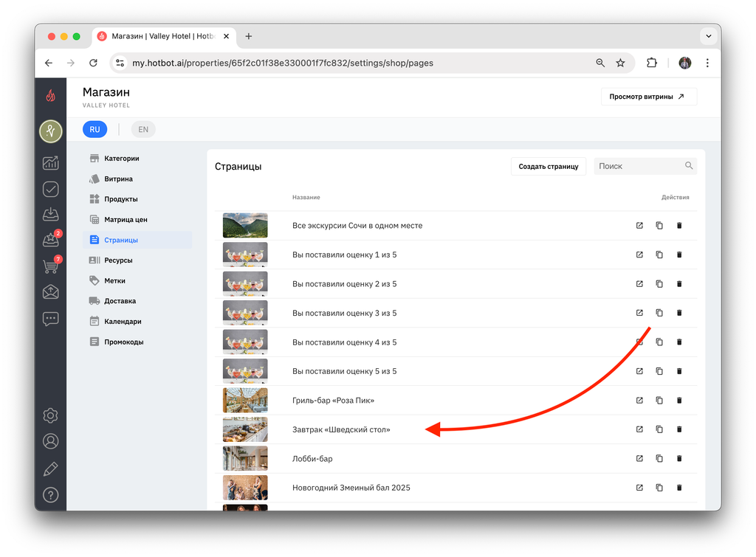Click the Создать страницу button
756x557 pixels.
click(x=549, y=166)
